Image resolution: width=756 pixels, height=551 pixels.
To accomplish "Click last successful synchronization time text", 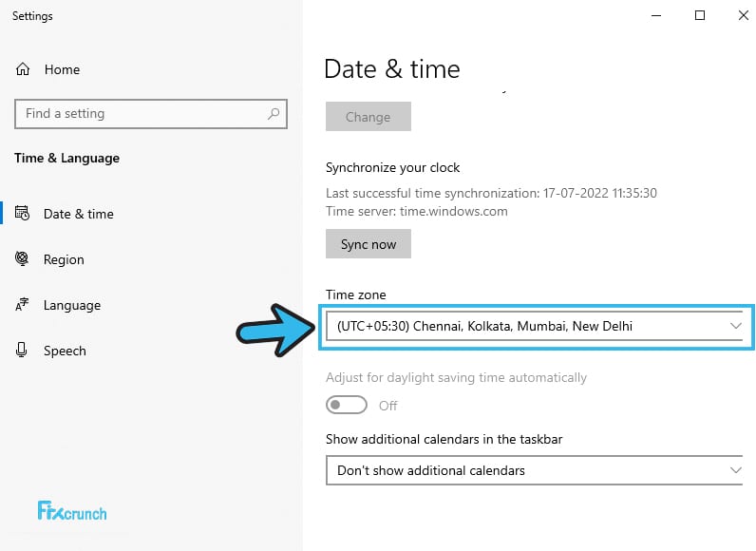I will point(491,193).
